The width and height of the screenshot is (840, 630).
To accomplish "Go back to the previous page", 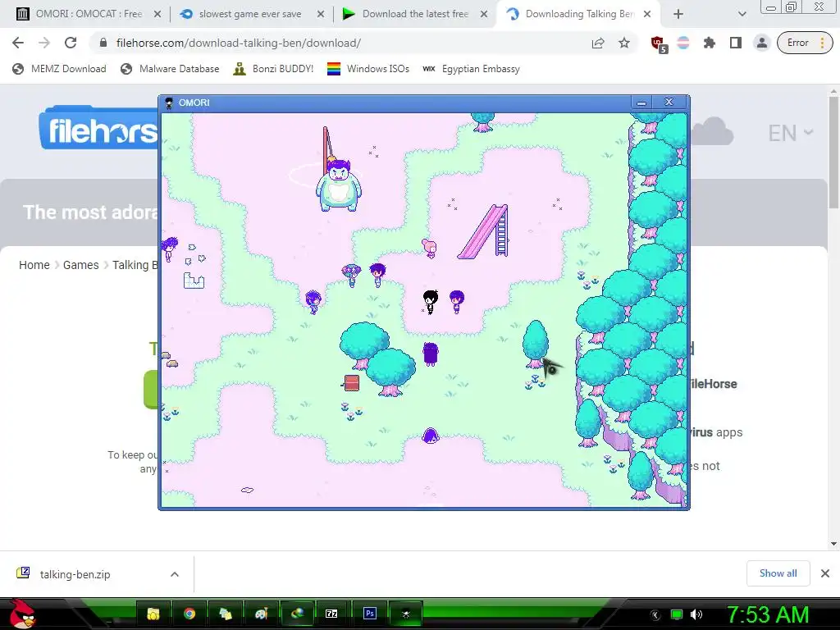I will [x=18, y=43].
